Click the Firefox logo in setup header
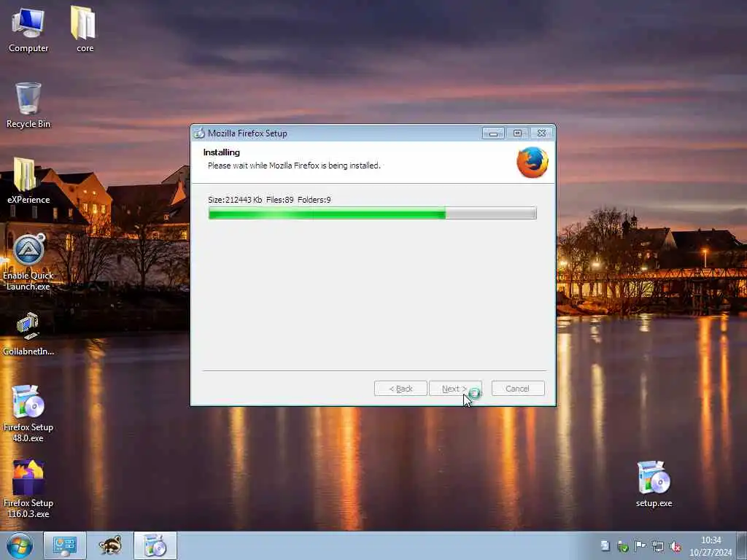This screenshot has height=560, width=747. (x=532, y=163)
